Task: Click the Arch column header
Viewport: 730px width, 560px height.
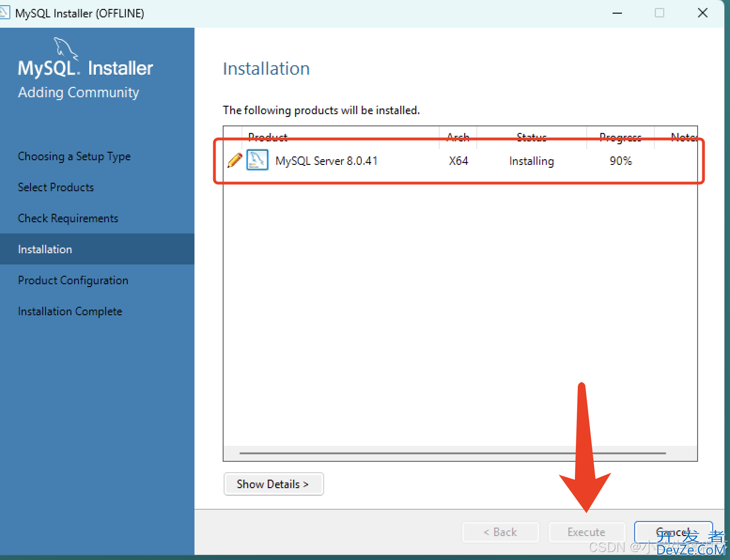Action: pyautogui.click(x=458, y=137)
